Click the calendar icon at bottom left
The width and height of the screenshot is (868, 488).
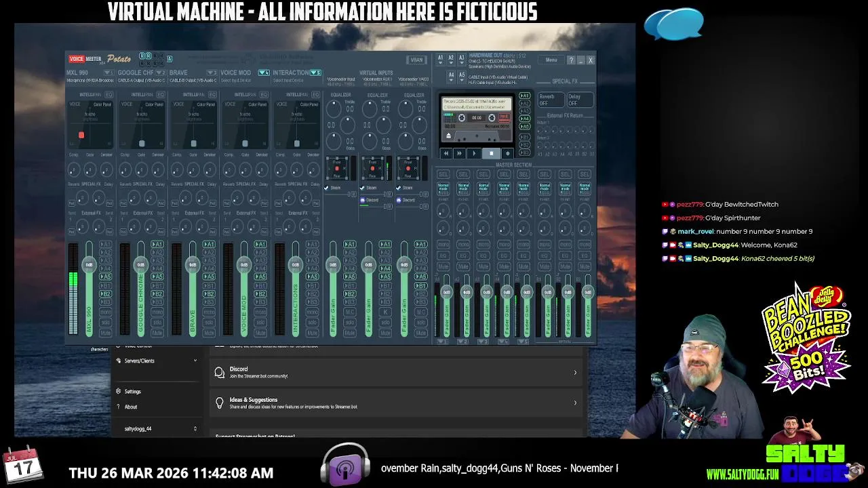23,466
